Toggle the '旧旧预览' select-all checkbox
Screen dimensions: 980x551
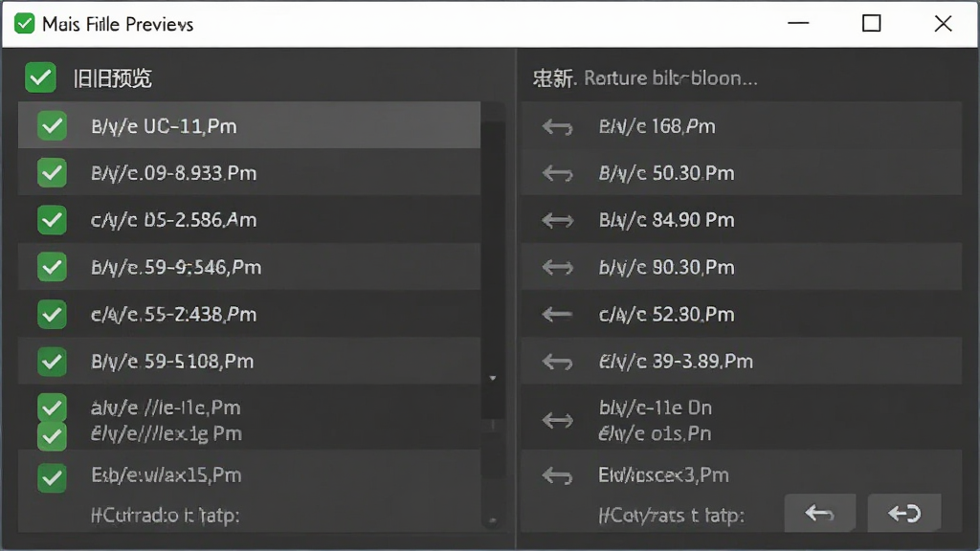point(40,78)
